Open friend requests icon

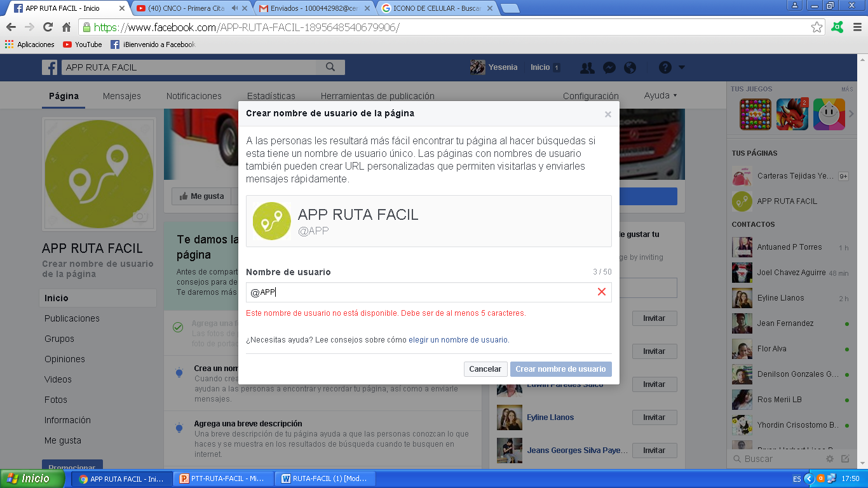pos(588,67)
